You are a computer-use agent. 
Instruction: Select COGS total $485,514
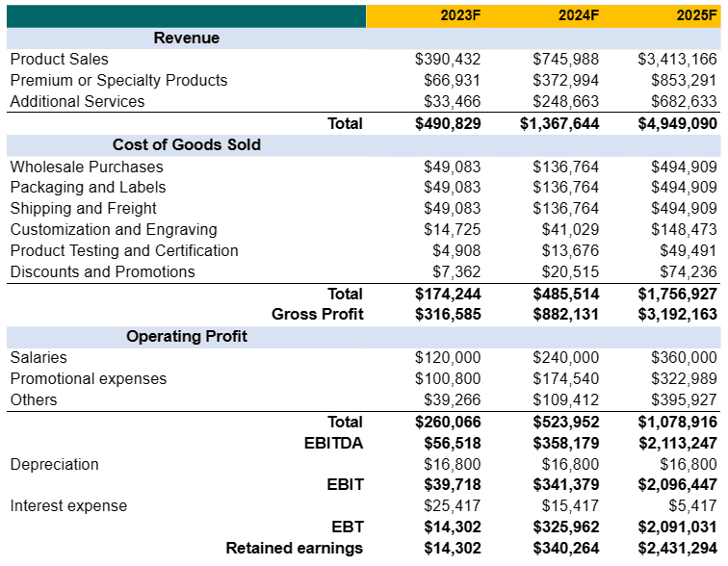coord(566,295)
